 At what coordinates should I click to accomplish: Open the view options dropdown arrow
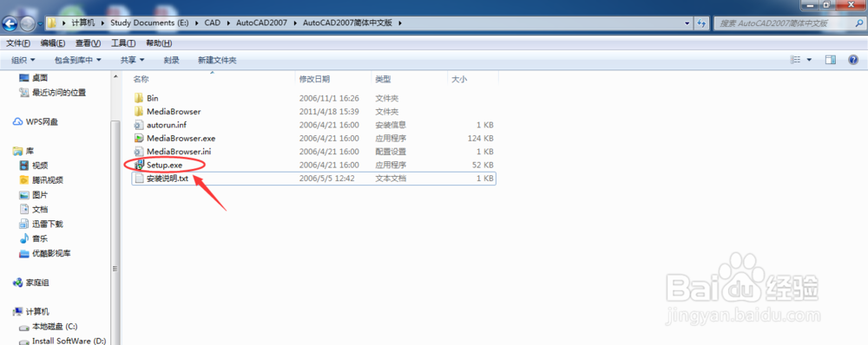[809, 60]
